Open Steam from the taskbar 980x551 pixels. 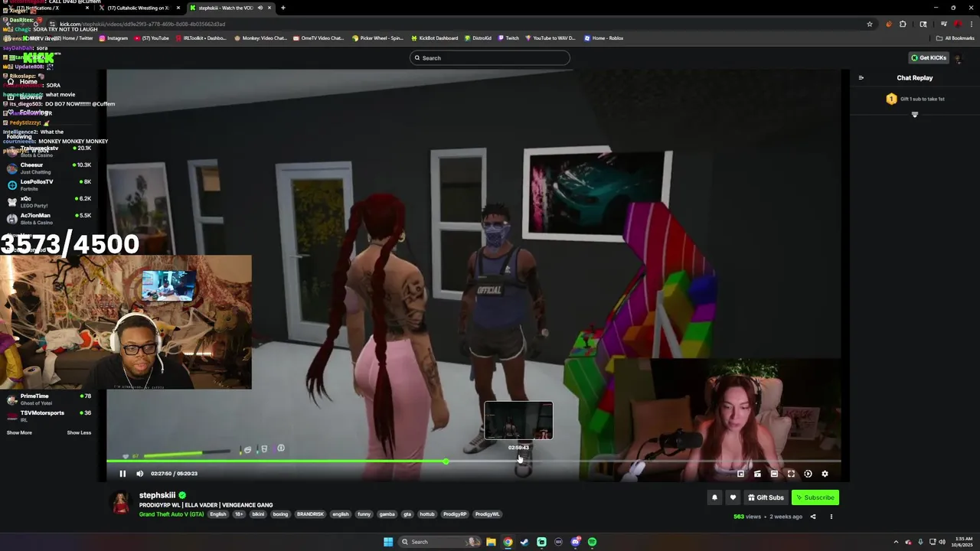coord(524,542)
